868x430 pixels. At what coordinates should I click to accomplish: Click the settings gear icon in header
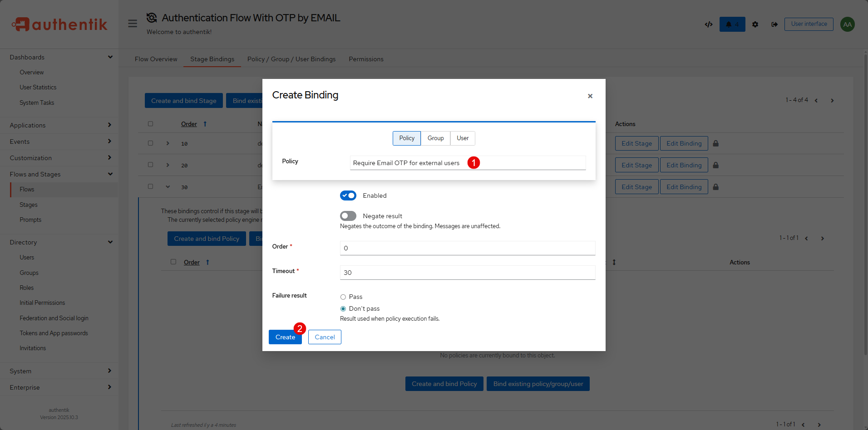pos(755,24)
